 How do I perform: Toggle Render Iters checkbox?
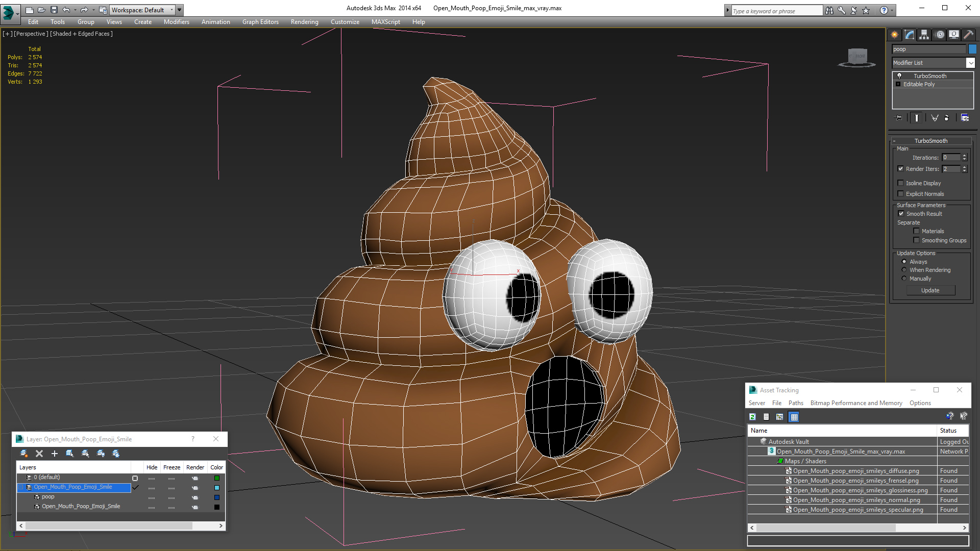(900, 169)
